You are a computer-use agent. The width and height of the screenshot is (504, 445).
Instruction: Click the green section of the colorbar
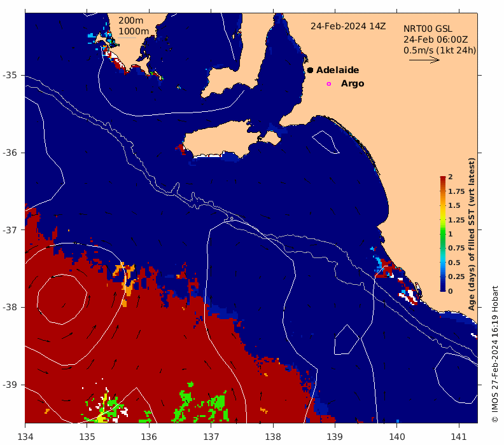(443, 235)
